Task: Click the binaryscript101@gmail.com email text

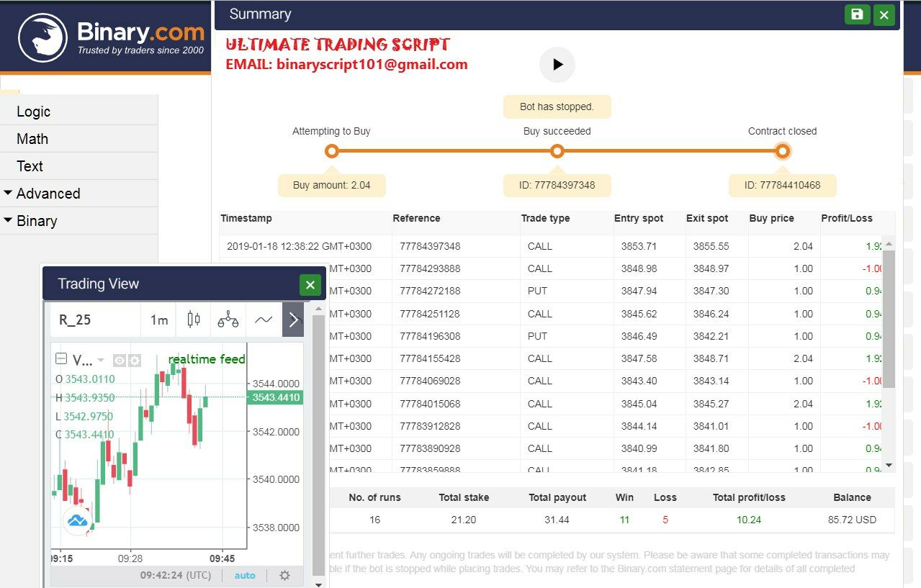Action: [372, 64]
